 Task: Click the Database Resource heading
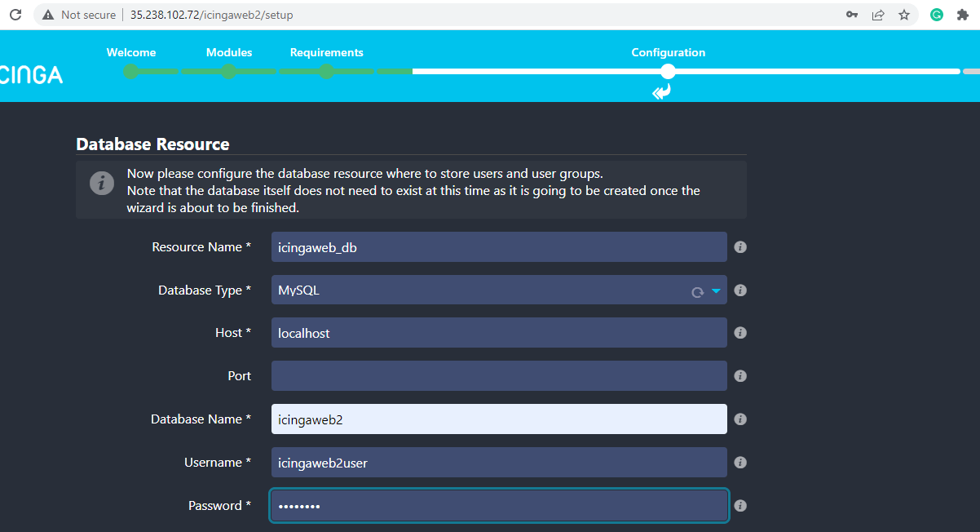(x=152, y=144)
